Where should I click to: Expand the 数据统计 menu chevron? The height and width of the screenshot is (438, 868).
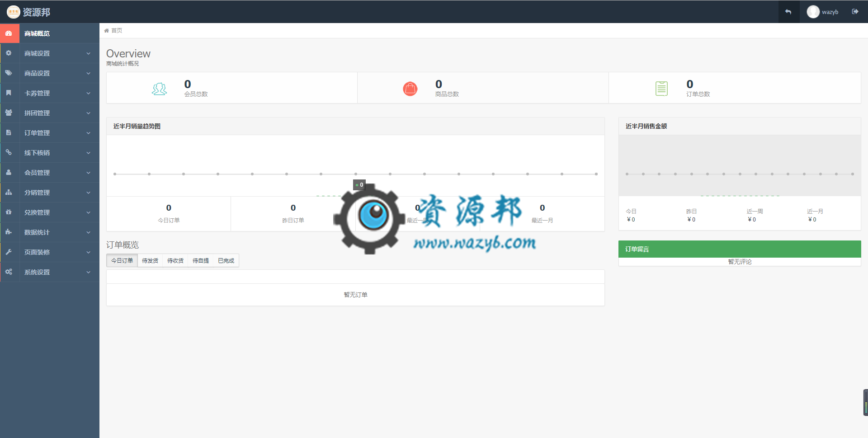[x=88, y=232]
